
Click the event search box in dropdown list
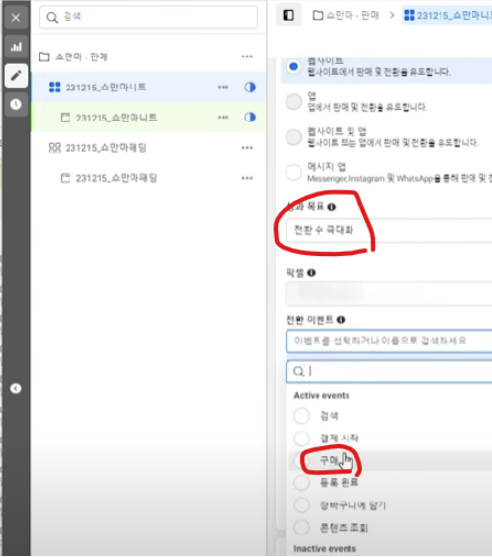pos(389,372)
